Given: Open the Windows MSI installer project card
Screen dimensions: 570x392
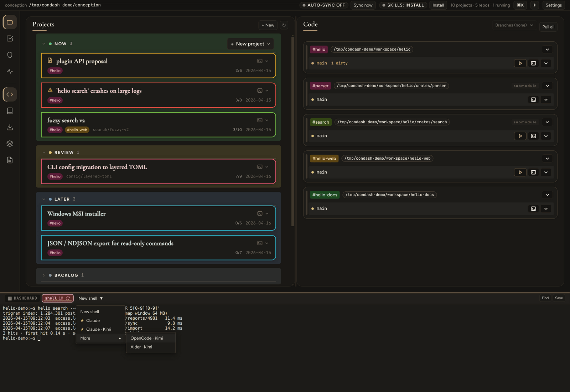Looking at the screenshot, I should (159, 218).
